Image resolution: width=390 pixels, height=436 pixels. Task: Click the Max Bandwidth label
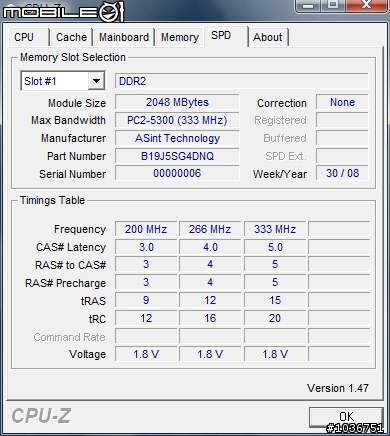tap(68, 120)
